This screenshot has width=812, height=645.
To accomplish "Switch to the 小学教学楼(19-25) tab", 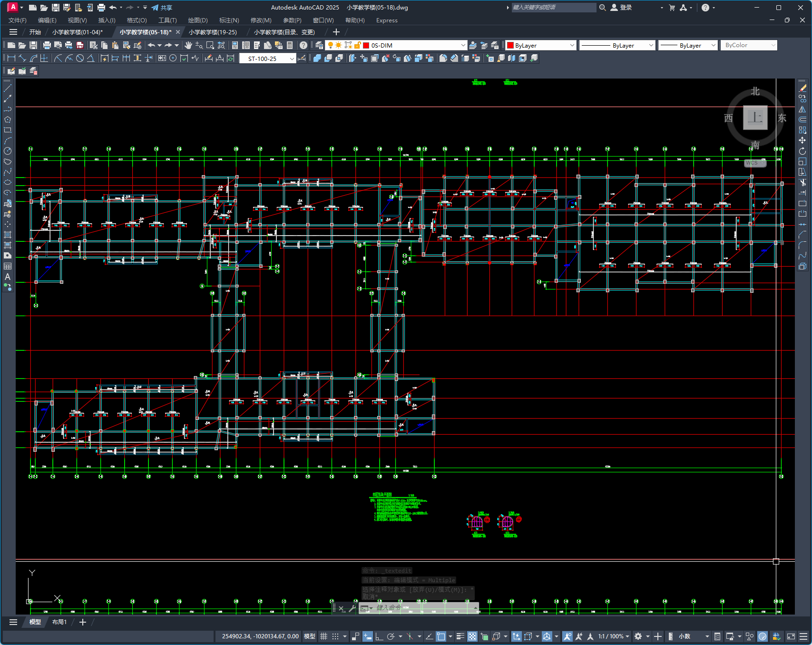I will [213, 32].
